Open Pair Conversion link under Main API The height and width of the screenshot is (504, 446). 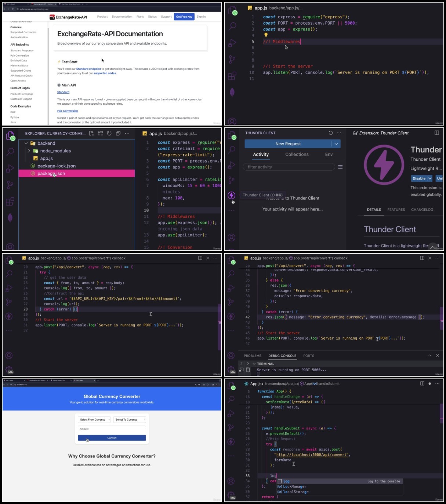[68, 111]
